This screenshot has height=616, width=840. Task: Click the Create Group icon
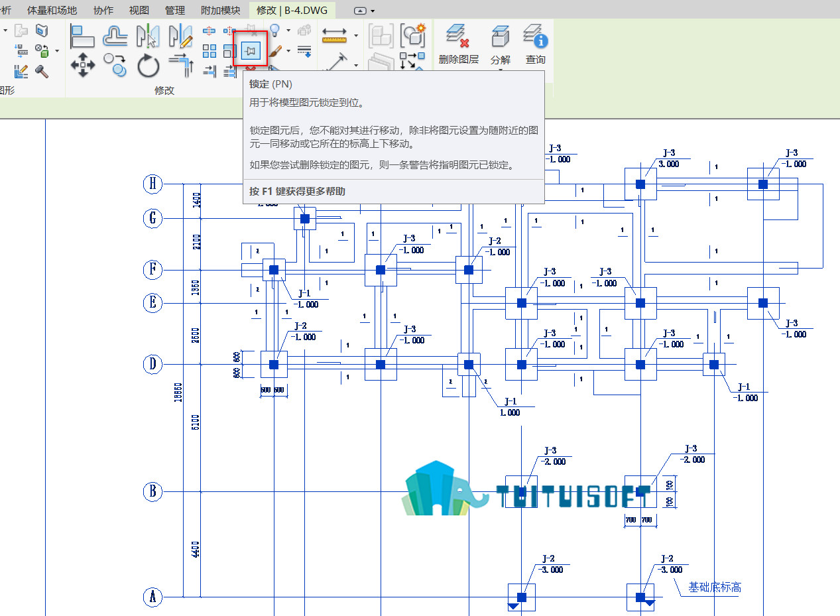point(412,34)
